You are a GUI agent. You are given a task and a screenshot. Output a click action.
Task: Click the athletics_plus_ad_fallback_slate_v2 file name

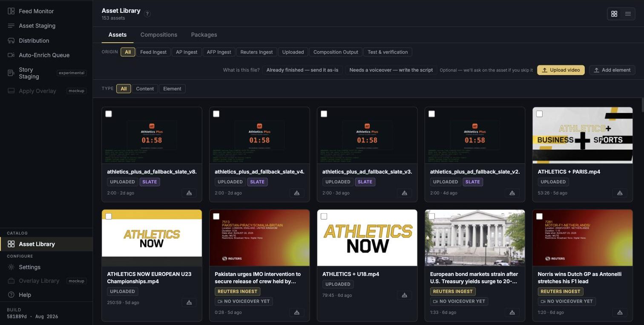tap(475, 171)
